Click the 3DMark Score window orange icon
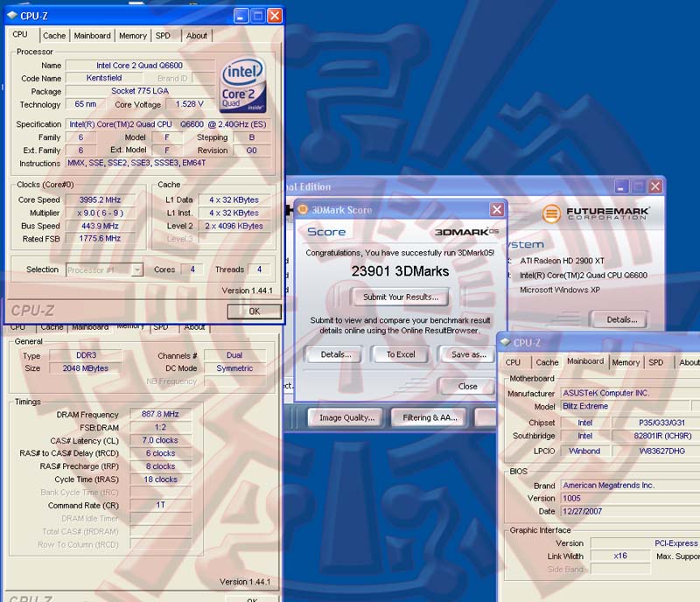Screen dimensions: 700x602 click(x=303, y=209)
